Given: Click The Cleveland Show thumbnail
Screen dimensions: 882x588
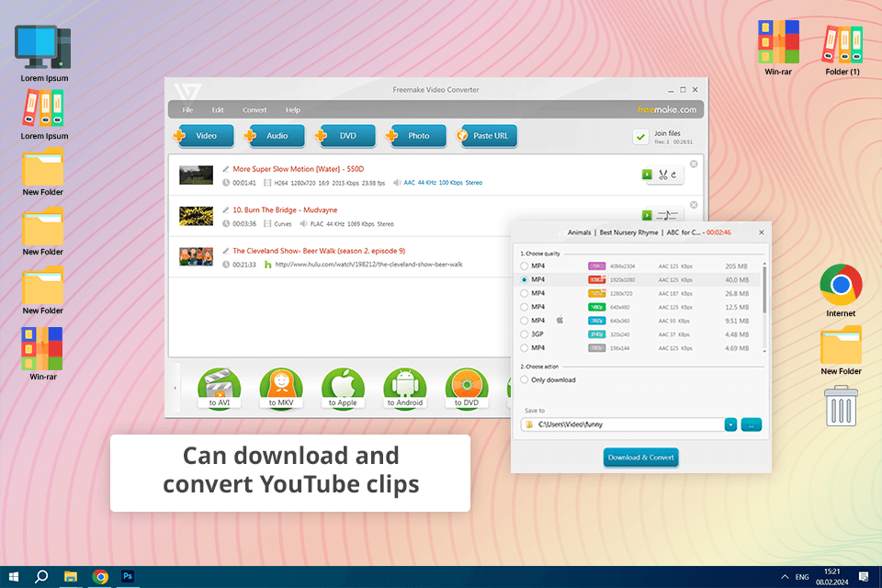Looking at the screenshot, I should [196, 256].
